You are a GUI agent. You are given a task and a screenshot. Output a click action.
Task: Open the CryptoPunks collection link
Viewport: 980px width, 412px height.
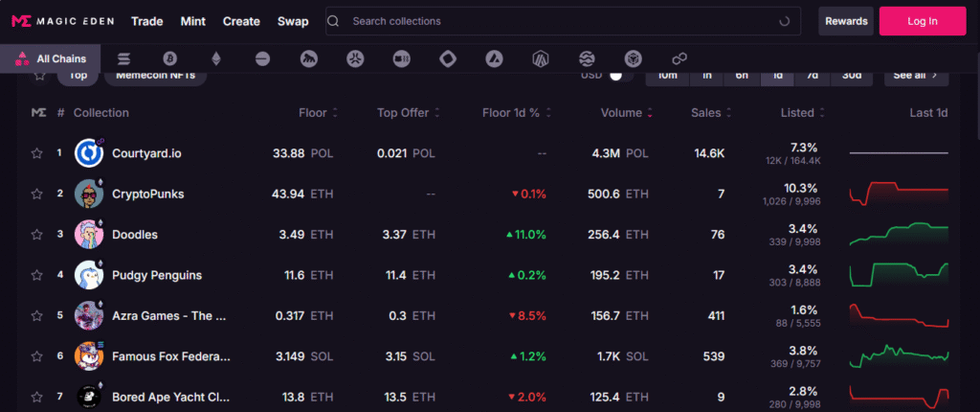pos(148,195)
